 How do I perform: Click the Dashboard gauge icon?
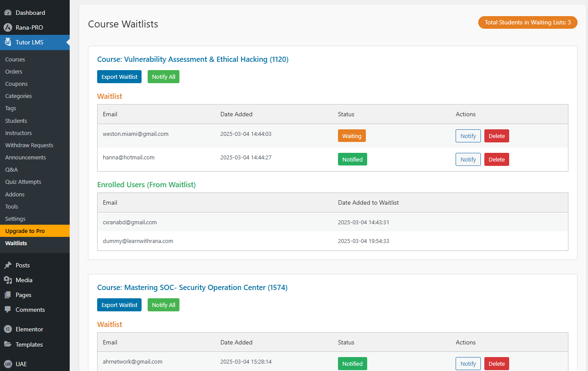pos(8,13)
